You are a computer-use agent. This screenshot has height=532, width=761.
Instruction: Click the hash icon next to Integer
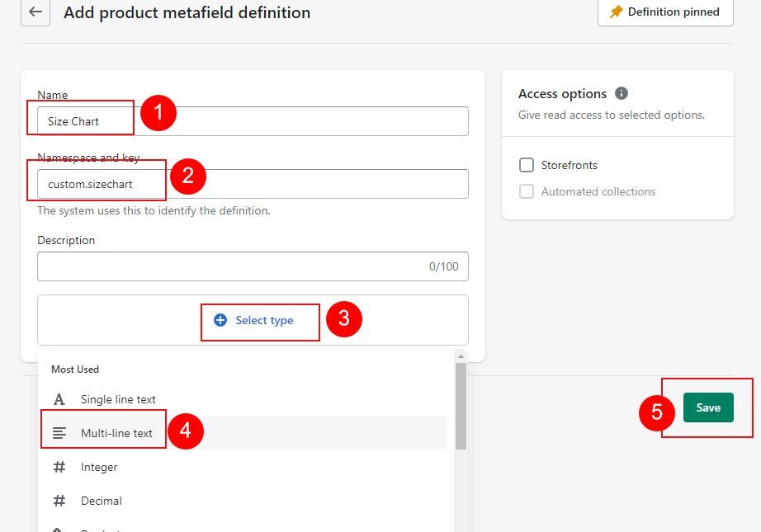click(59, 467)
